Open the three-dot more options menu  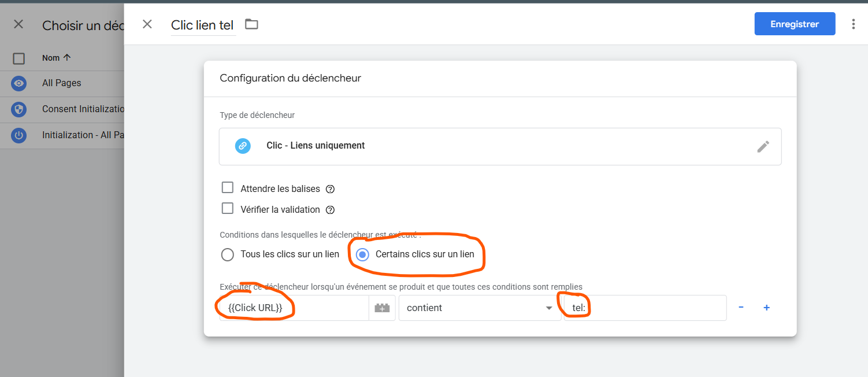pyautogui.click(x=854, y=24)
